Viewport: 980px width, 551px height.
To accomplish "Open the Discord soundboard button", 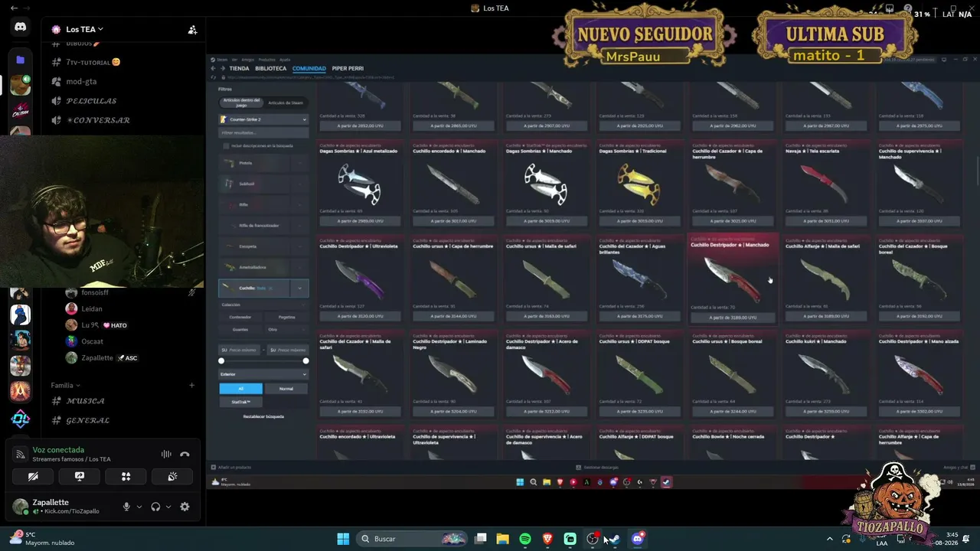I will (x=173, y=476).
